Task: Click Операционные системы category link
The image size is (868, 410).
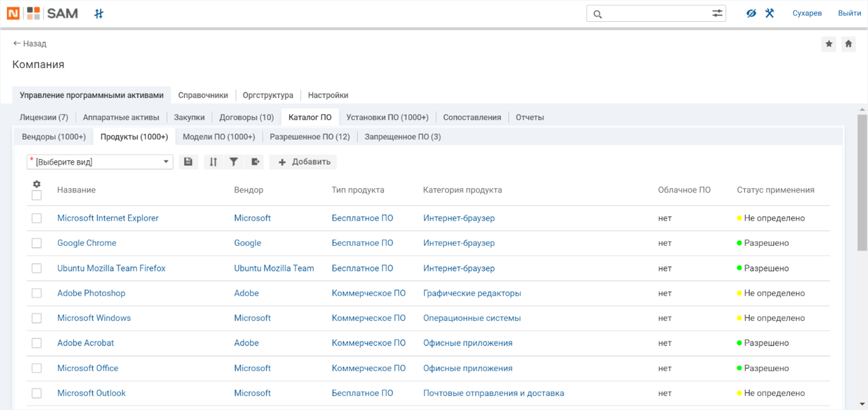Action: click(472, 318)
